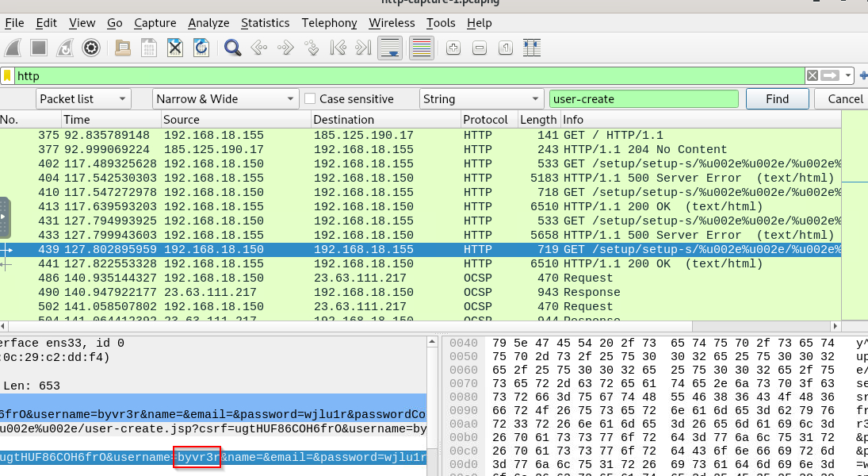The height and width of the screenshot is (476, 868).
Task: Click the Find a packet magnifier icon
Action: [x=232, y=48]
